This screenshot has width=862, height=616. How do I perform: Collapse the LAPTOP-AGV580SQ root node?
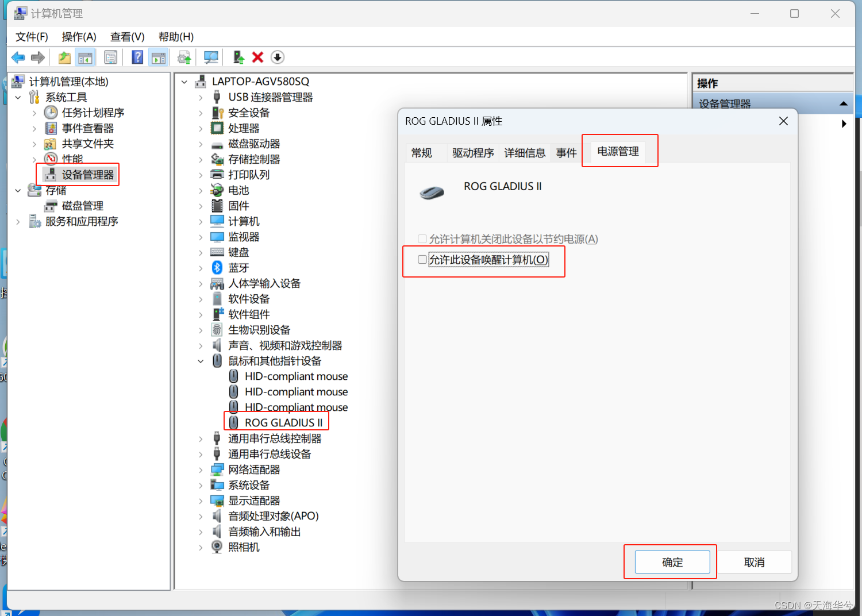click(x=184, y=82)
